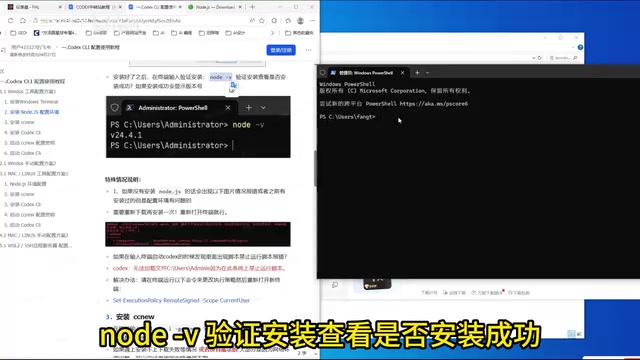The width and height of the screenshot is (640, 360).
Task: Open the document more options ellipsis
Action: click(x=308, y=50)
